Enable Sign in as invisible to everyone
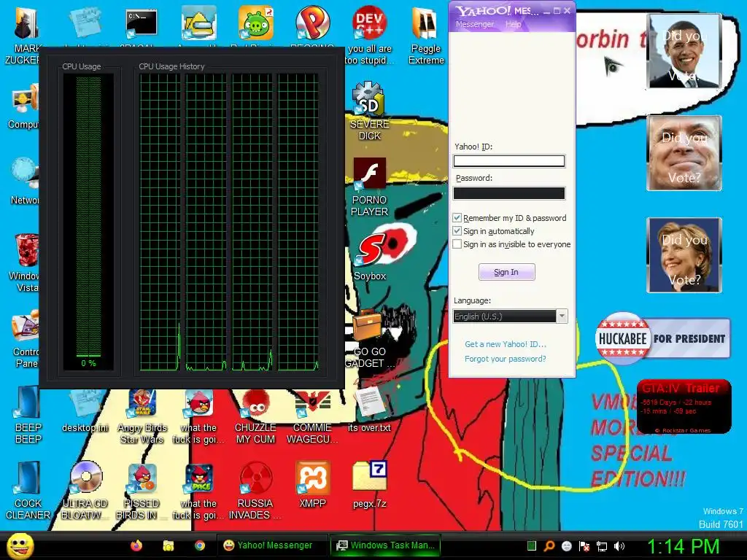Screen dimensions: 747x560 tap(457, 244)
